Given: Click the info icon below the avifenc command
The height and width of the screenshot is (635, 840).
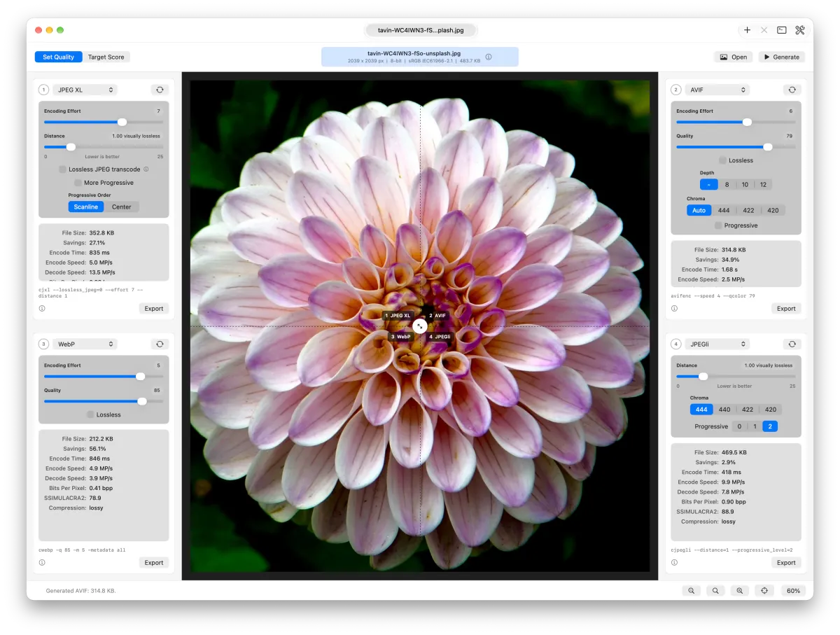Looking at the screenshot, I should tap(674, 308).
